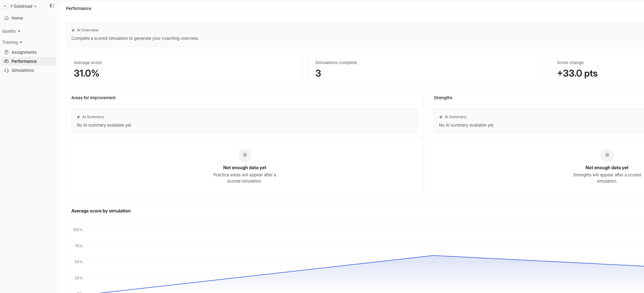
Task: Click the Simulations complete value 3
Action: point(318,73)
